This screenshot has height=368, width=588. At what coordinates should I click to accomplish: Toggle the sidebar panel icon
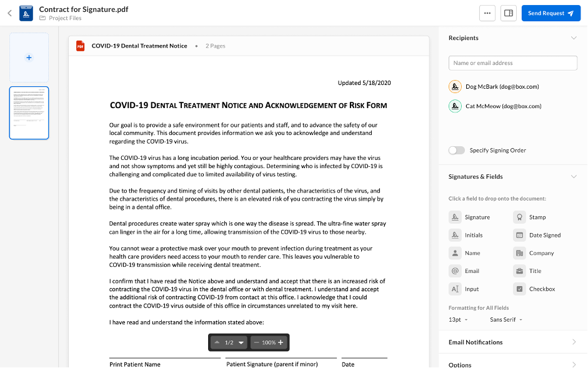click(x=509, y=13)
